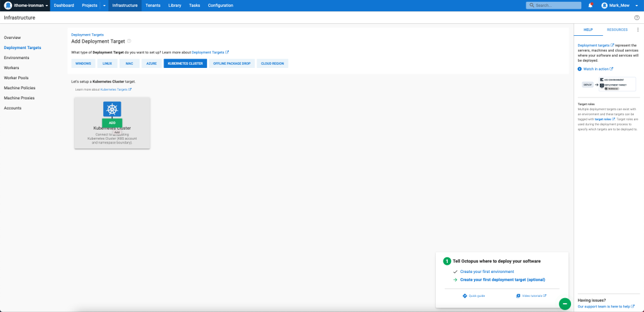Open the Infrastructure menu

[125, 5]
